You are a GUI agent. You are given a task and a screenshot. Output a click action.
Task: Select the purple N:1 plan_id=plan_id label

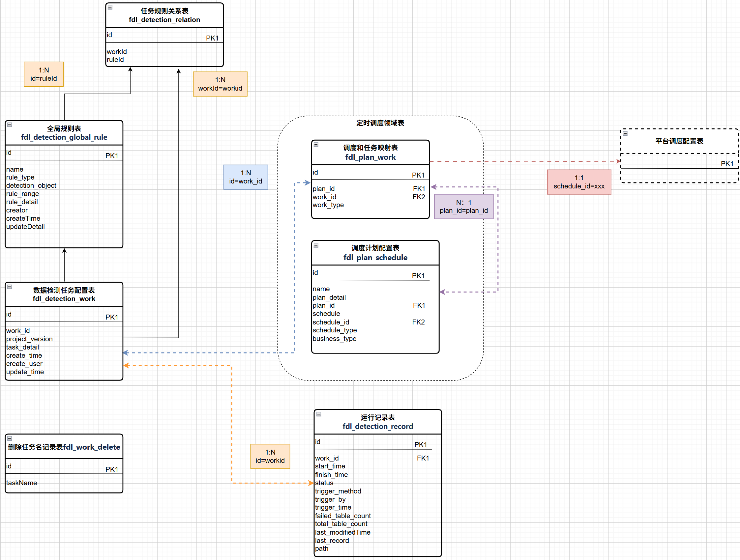coord(464,207)
